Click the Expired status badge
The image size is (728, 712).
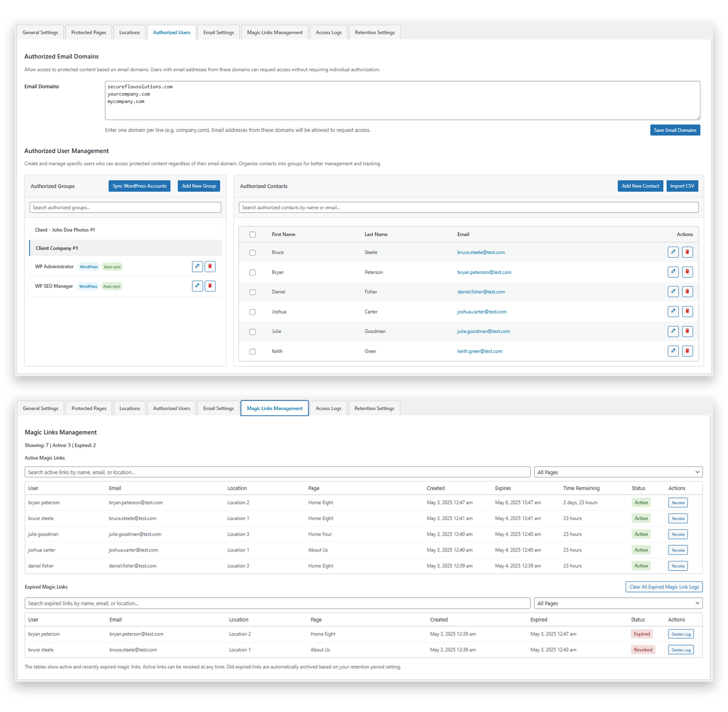pyautogui.click(x=642, y=634)
